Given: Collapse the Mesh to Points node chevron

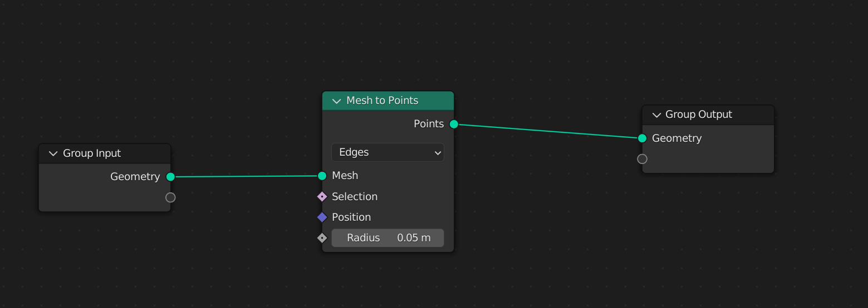Looking at the screenshot, I should [336, 101].
